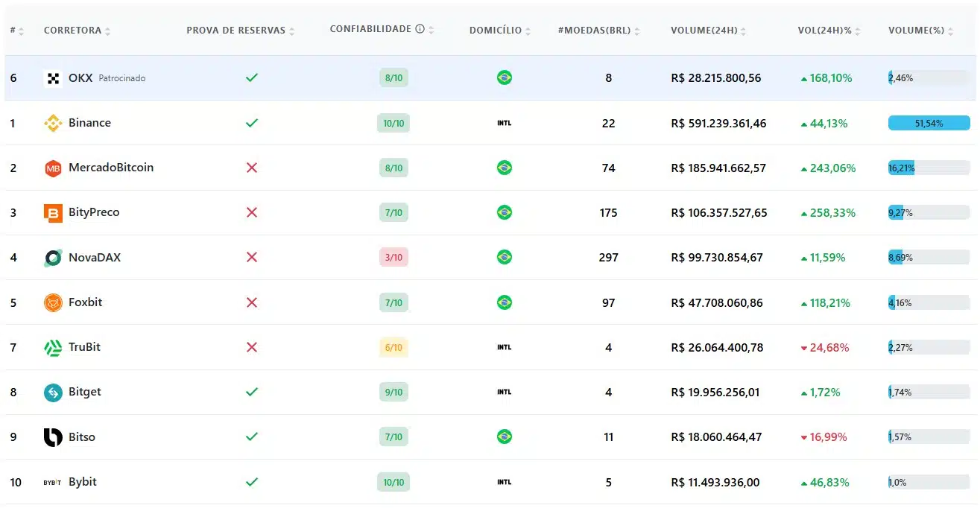Click the Brazil flag in NovaDAX row
Viewport: 980px width, 508px height.
505,257
